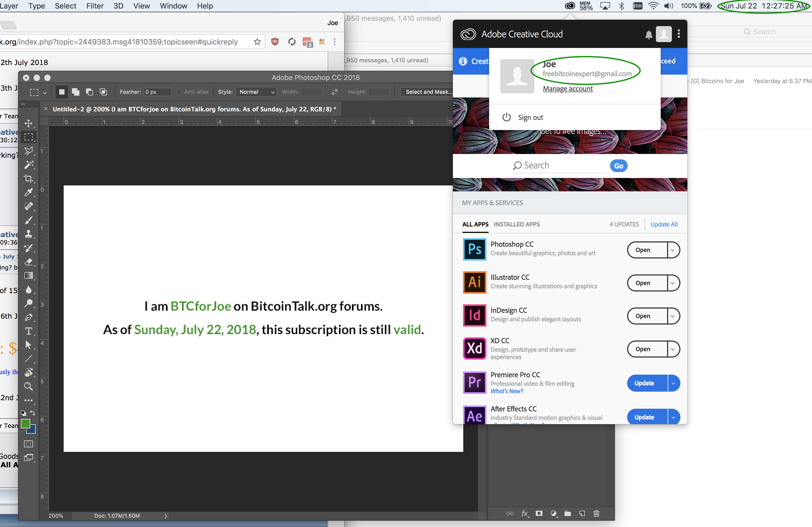Swap foreground and background colors

pos(33,413)
